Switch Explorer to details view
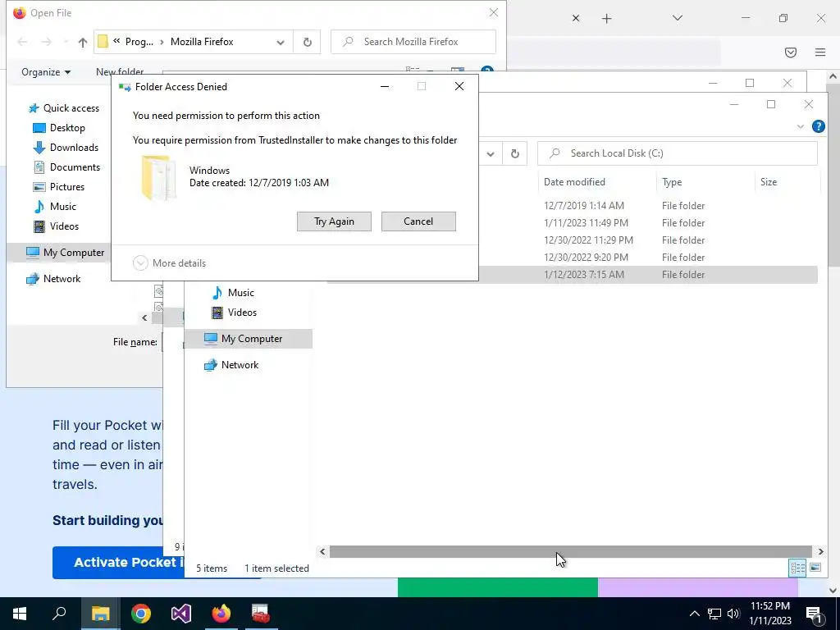Image resolution: width=840 pixels, height=630 pixels. [797, 568]
